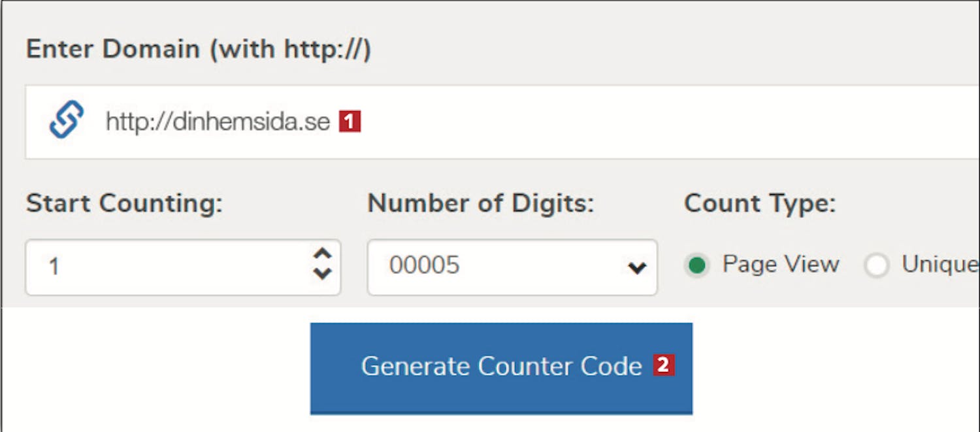Click the Count Type label

pos(760,204)
